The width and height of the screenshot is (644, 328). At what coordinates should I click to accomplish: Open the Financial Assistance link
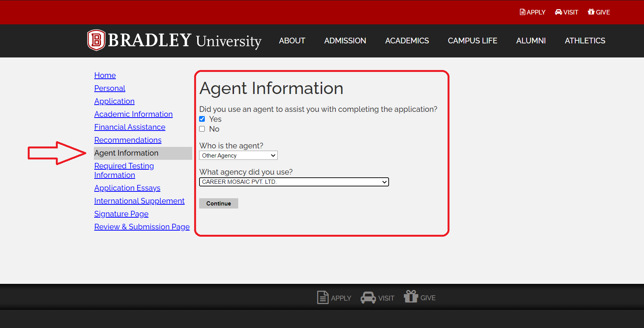[x=130, y=127]
